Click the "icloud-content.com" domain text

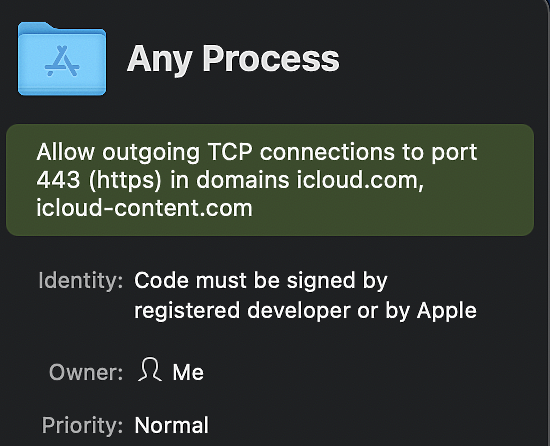[x=145, y=208]
